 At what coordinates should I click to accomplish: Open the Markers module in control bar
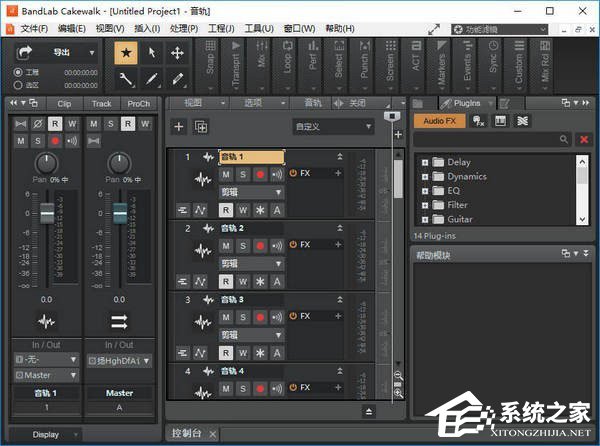click(441, 65)
